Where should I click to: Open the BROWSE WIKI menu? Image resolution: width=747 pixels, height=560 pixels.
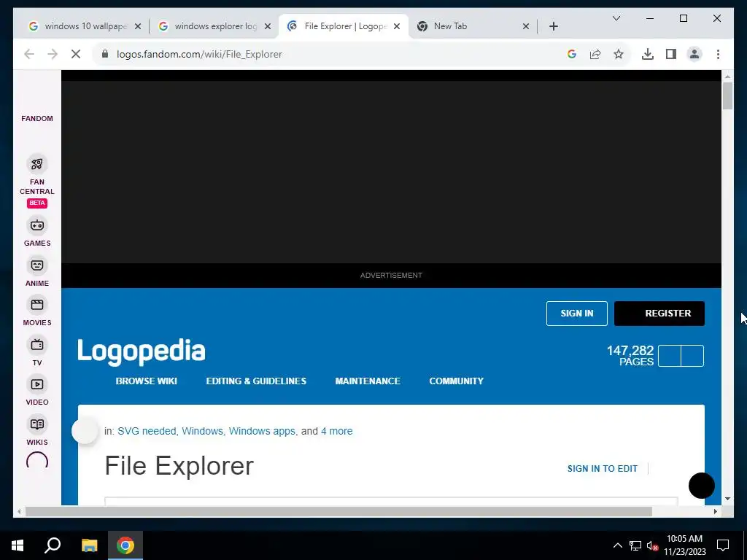pos(146,381)
